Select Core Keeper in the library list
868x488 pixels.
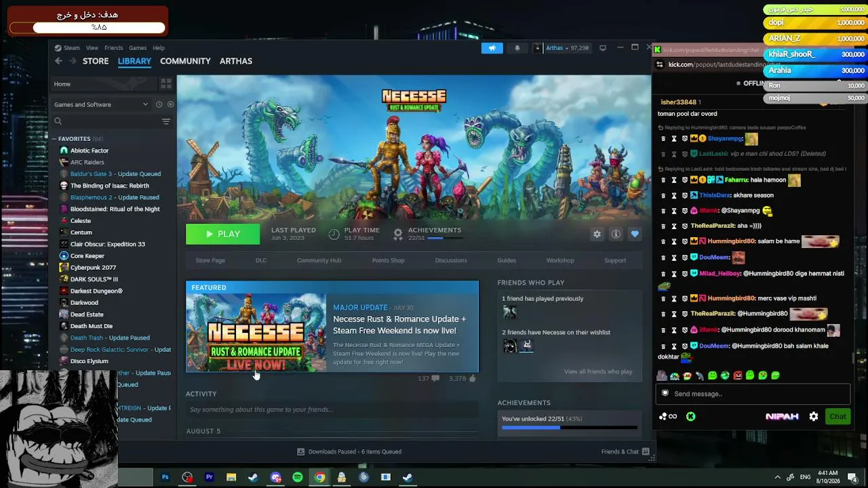(x=87, y=256)
